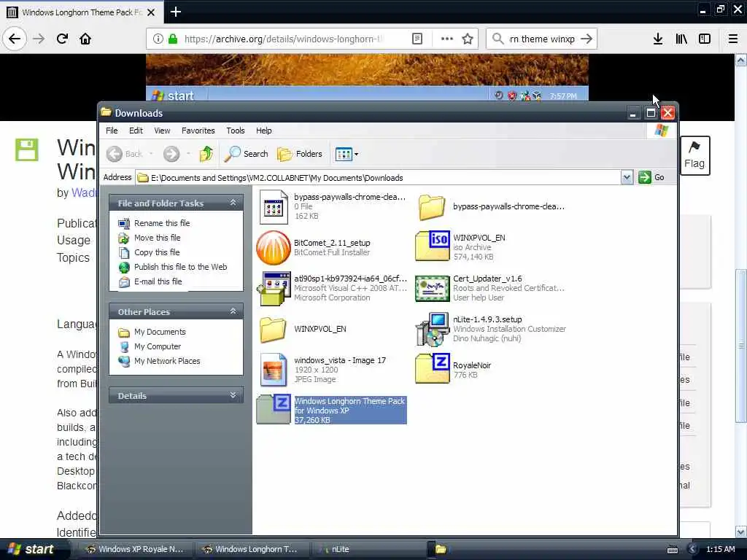Open a new Firefox tab
This screenshot has width=747, height=560.
pos(176,12)
